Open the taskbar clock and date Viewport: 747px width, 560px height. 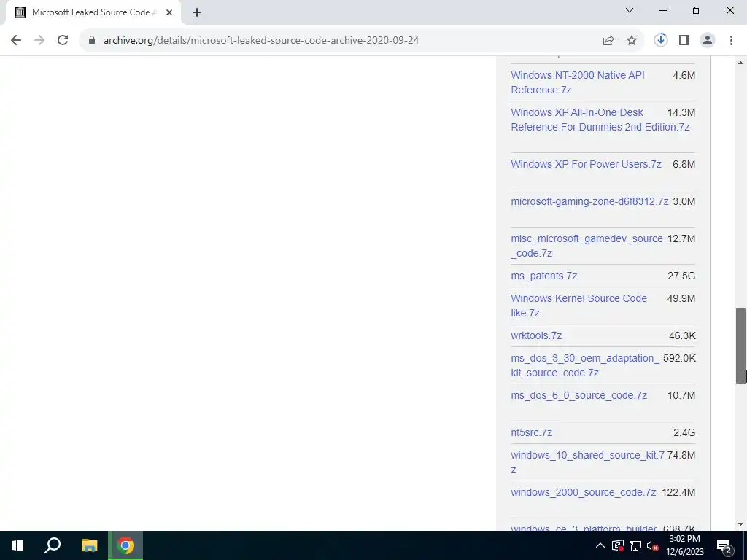click(x=684, y=545)
